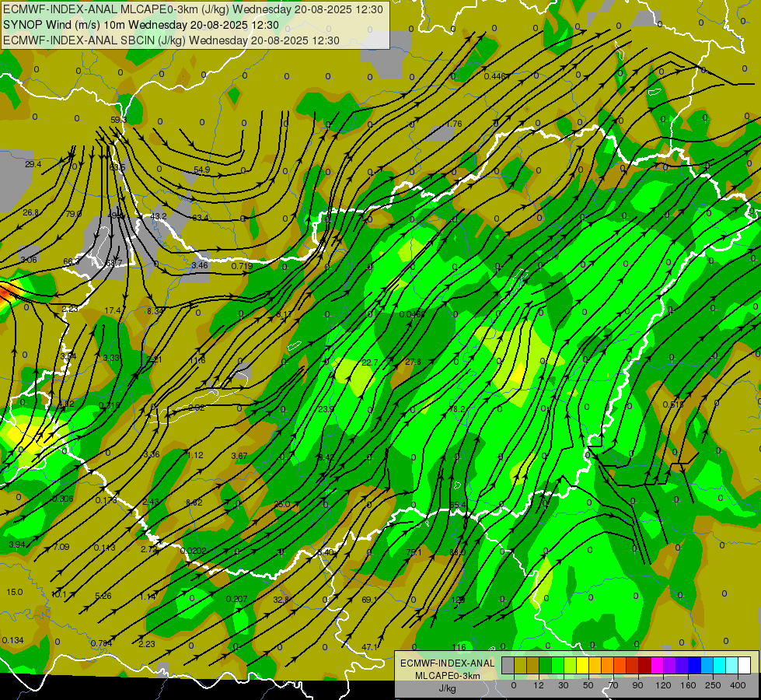The height and width of the screenshot is (700, 761).
Task: Click the map value 1.76
Action: coord(454,124)
